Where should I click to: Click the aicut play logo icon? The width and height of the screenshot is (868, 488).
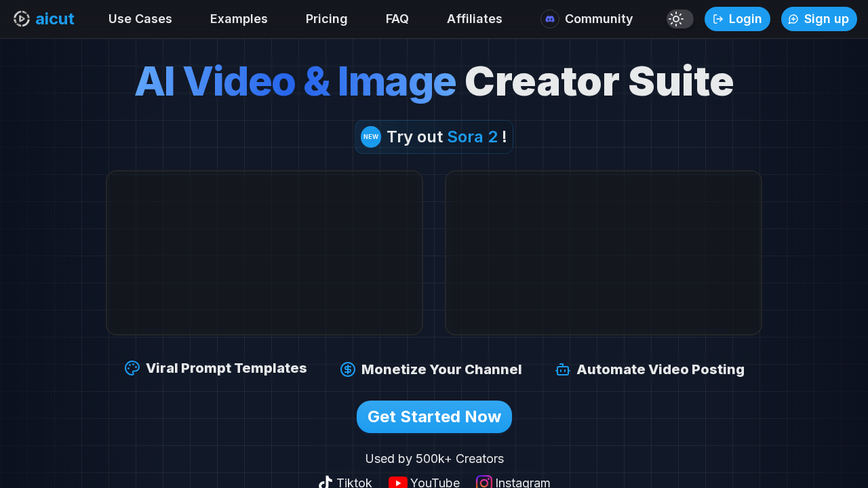click(x=22, y=19)
